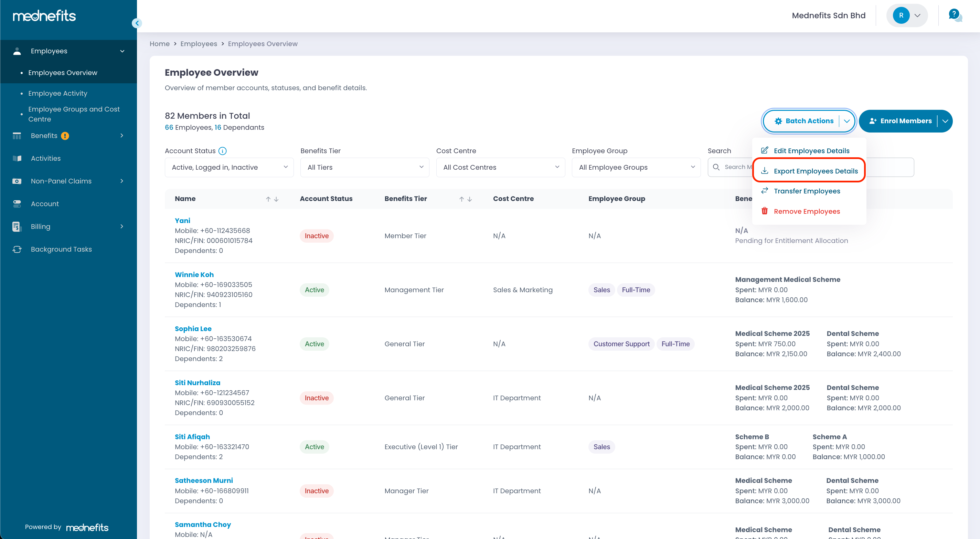Click the Benefits warning badge icon
This screenshot has height=539, width=980.
(65, 136)
